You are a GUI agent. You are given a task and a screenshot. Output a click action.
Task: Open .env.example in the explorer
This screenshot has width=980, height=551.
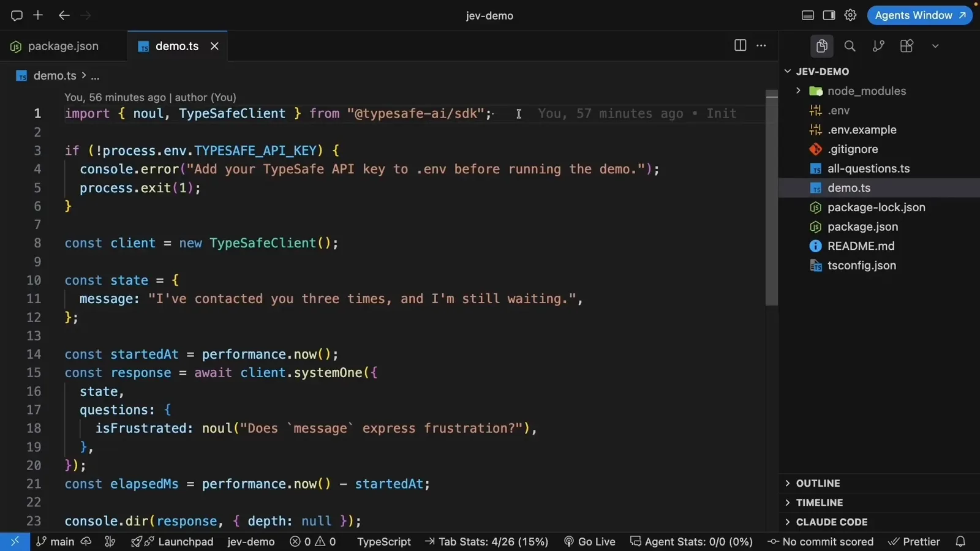click(879, 130)
